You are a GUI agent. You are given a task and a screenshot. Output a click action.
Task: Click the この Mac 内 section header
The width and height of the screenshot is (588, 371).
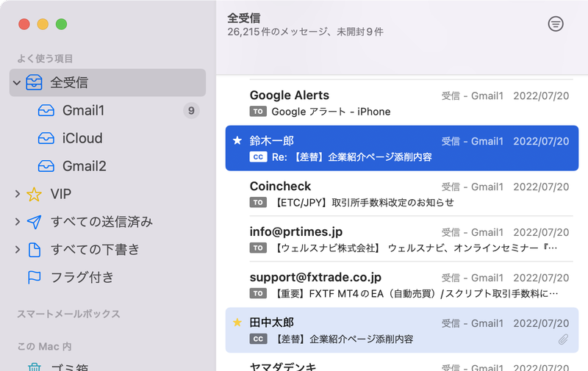[x=45, y=346]
